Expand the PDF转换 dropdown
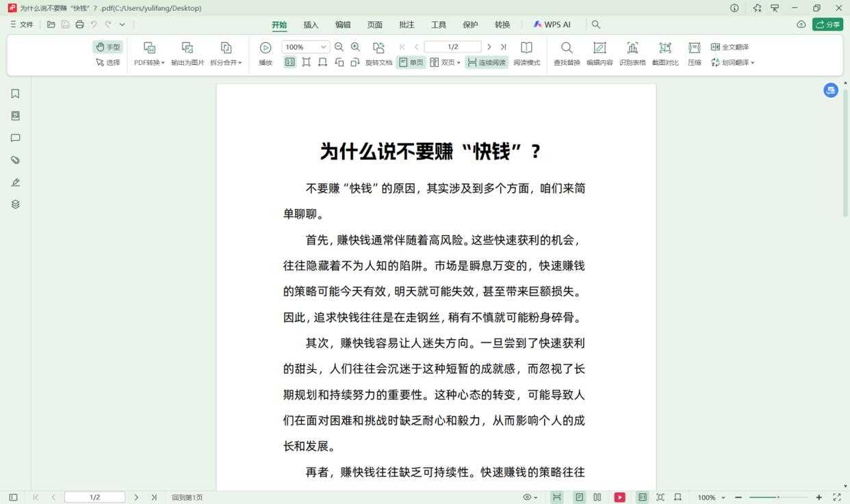This screenshot has height=504, width=850. (164, 62)
